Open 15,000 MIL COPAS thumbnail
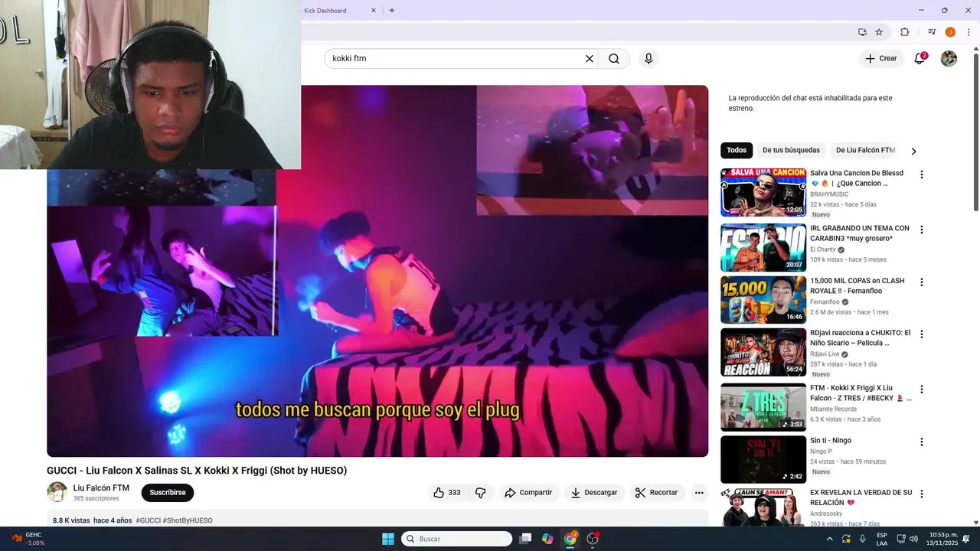 (763, 300)
